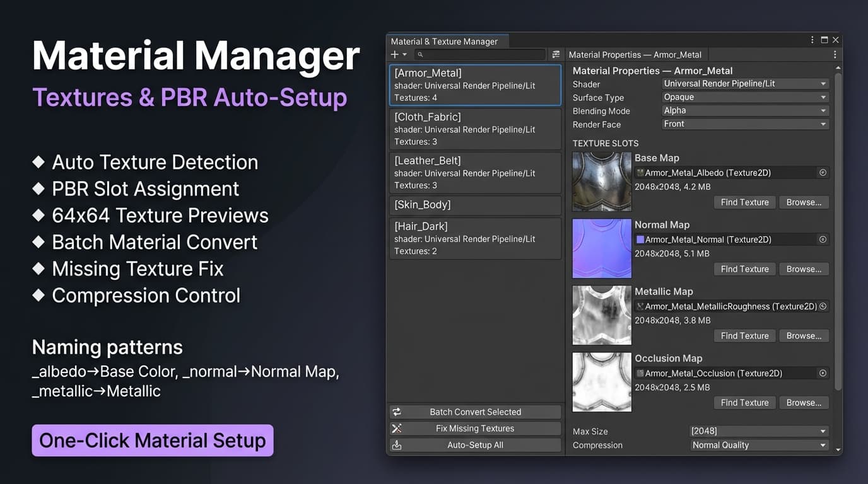868x484 pixels.
Task: Select the Skin_Body material in the list
Action: pyautogui.click(x=475, y=205)
